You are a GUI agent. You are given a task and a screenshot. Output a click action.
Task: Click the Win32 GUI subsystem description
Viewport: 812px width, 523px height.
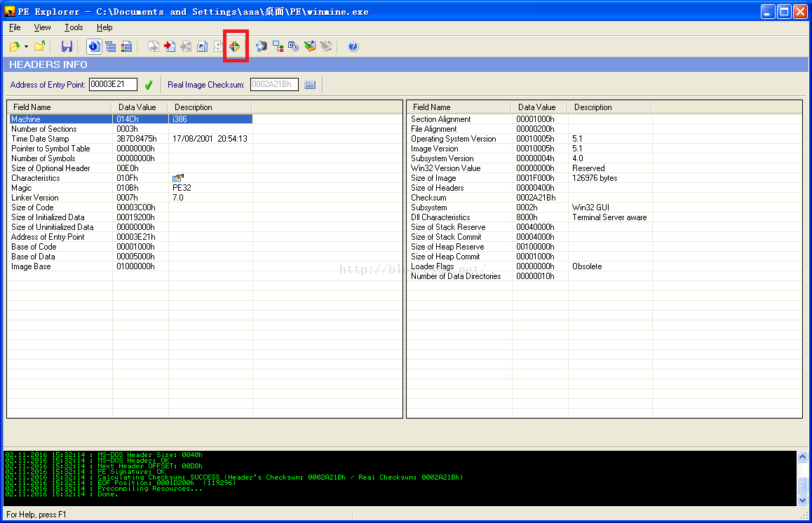coord(590,208)
